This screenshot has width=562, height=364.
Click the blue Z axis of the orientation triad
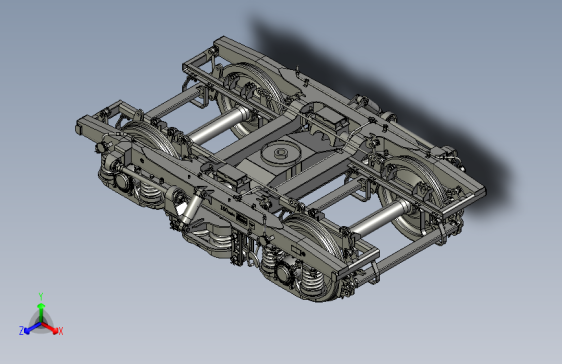[x=30, y=328]
